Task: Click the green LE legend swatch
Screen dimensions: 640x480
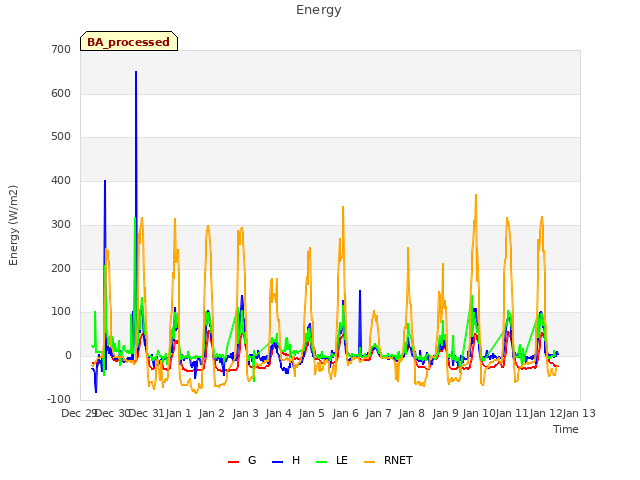Action: (322, 462)
